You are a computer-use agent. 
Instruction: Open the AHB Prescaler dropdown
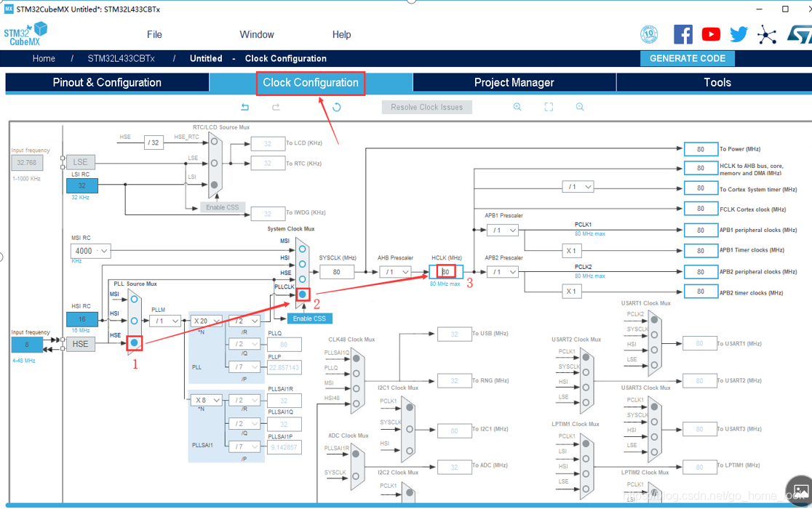(396, 272)
